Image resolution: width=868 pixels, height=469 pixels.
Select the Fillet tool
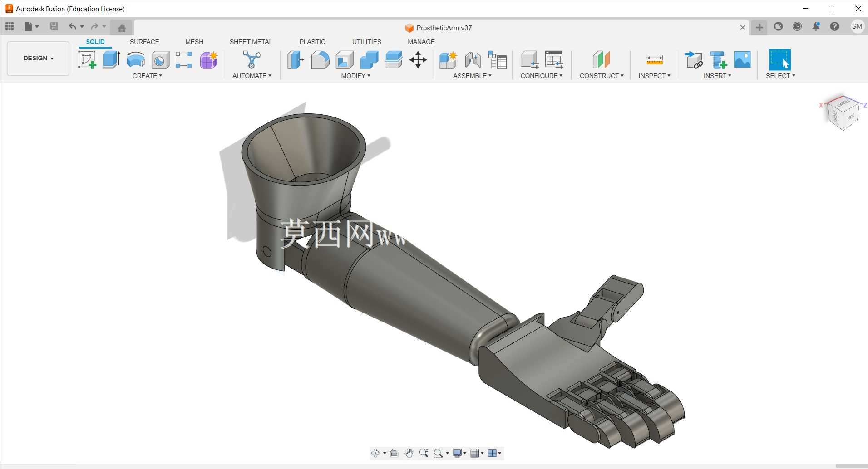(320, 60)
